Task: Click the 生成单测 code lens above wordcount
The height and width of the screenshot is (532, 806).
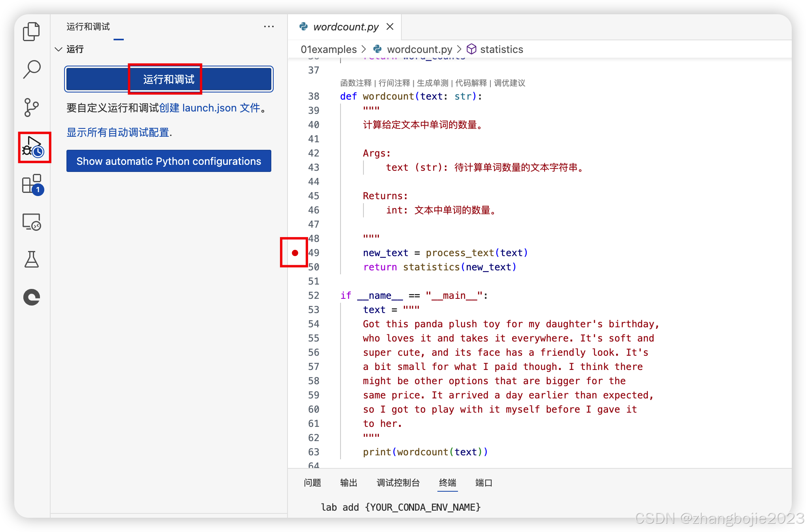Action: (x=433, y=83)
